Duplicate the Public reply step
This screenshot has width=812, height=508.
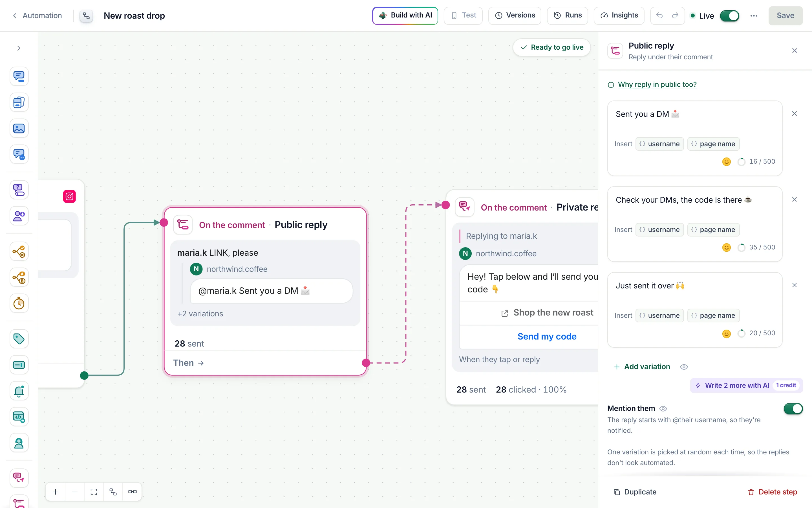[635, 492]
